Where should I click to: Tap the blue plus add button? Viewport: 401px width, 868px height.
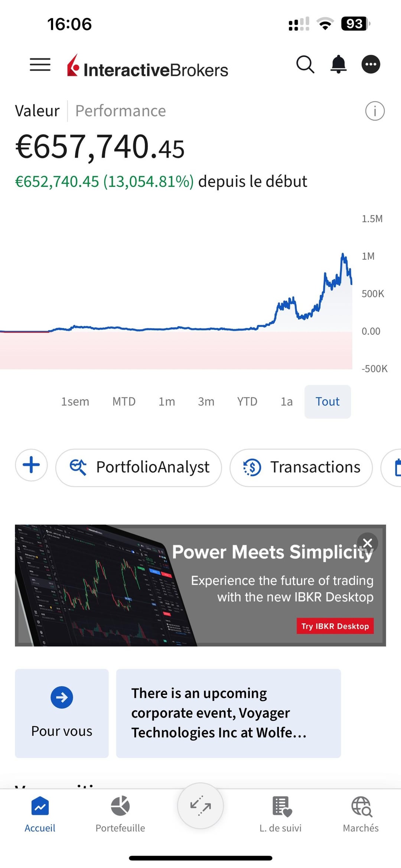[x=32, y=465]
